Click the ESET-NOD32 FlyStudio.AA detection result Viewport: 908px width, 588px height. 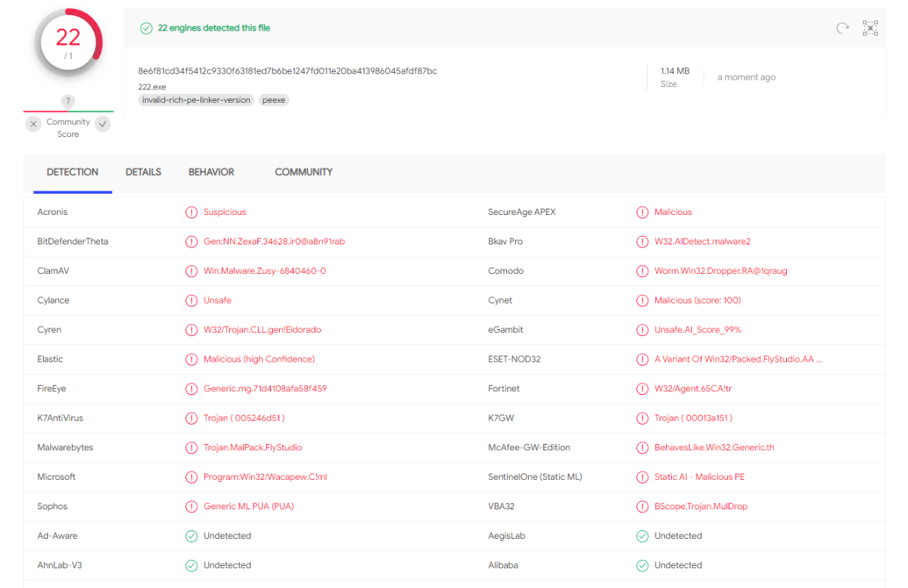739,359
